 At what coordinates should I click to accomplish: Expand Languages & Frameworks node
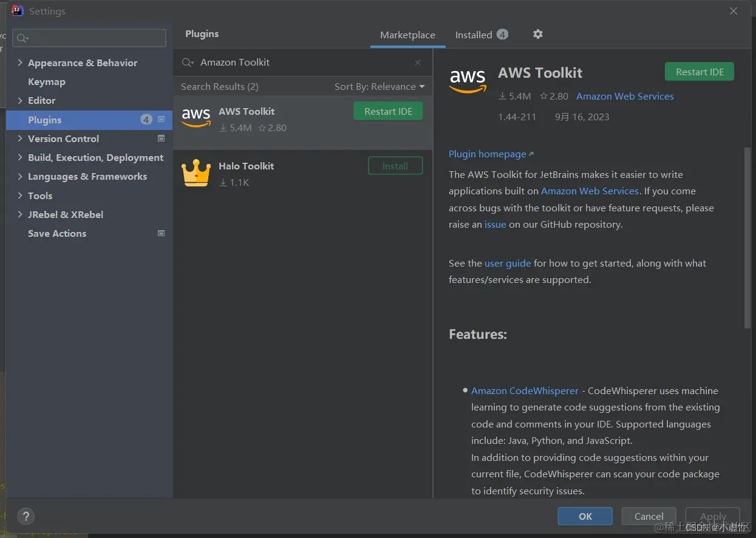[x=20, y=176]
